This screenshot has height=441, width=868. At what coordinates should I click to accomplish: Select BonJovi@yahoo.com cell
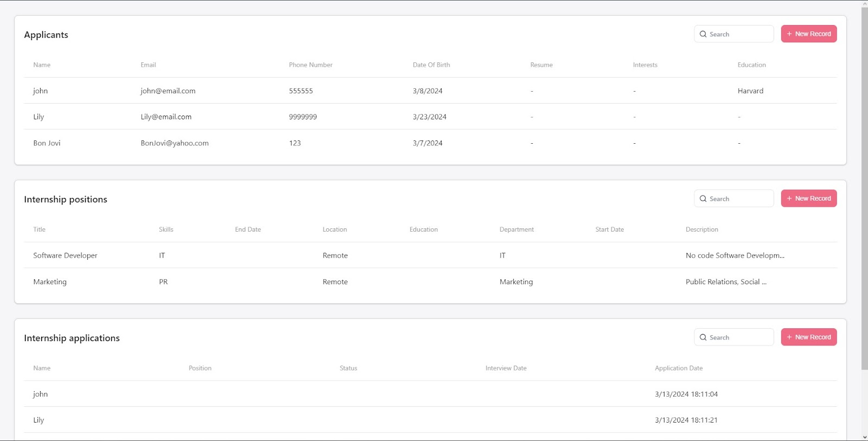(175, 143)
